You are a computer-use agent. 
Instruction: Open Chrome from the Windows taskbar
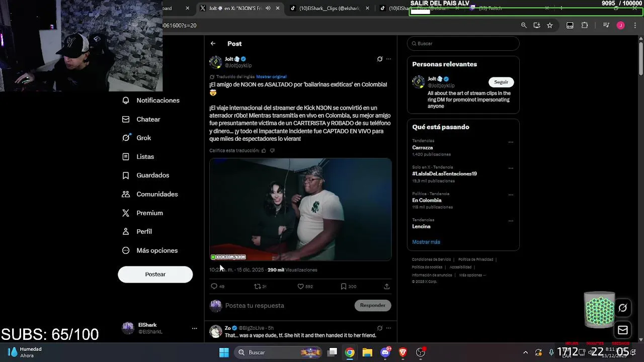350,352
